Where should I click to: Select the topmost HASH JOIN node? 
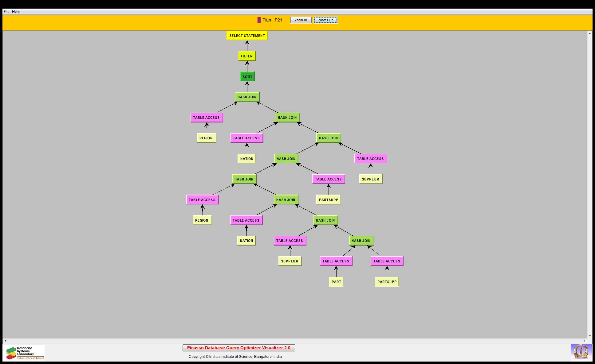(247, 97)
